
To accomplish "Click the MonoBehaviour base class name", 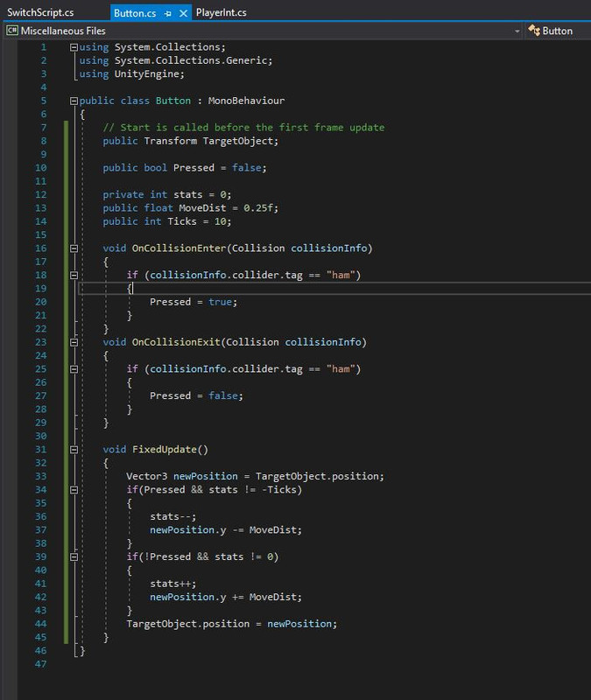I will pyautogui.click(x=246, y=101).
